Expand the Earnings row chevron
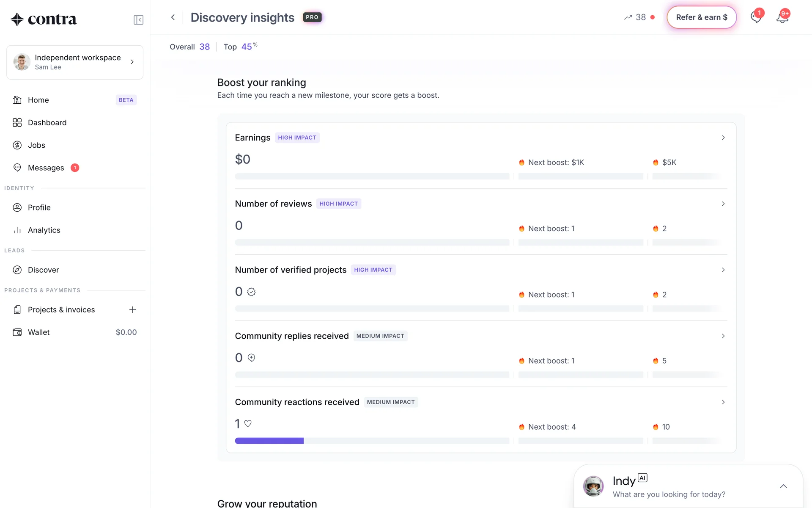Image resolution: width=812 pixels, height=508 pixels. (x=723, y=138)
